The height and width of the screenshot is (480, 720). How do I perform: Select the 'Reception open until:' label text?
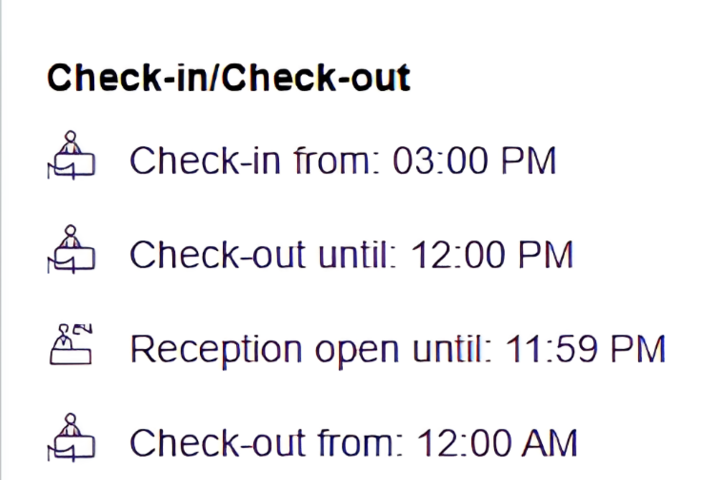tap(311, 350)
